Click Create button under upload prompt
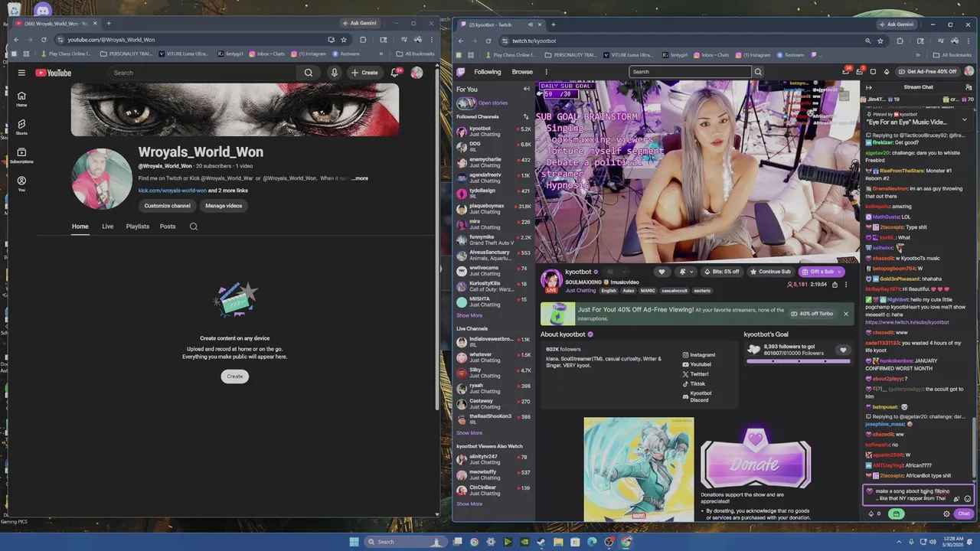 [235, 377]
